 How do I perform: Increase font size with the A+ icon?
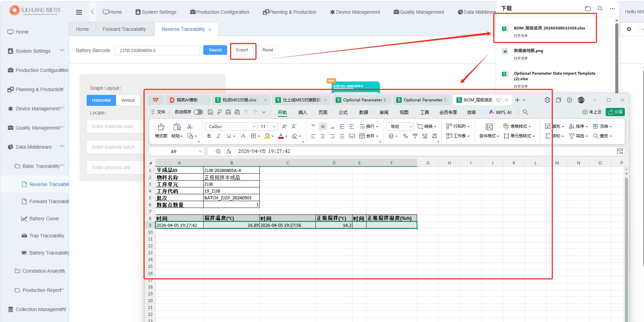coord(284,126)
